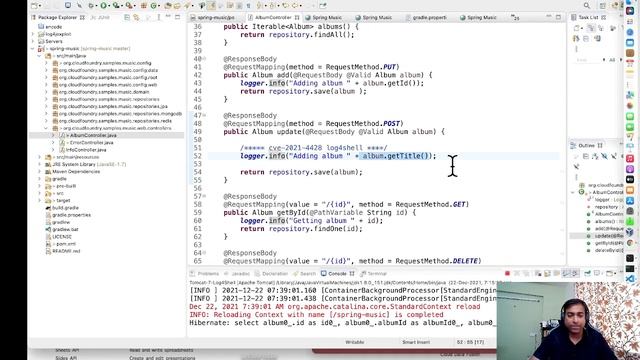Open the JUnit view tab
640x360 pixels.
click(100, 18)
